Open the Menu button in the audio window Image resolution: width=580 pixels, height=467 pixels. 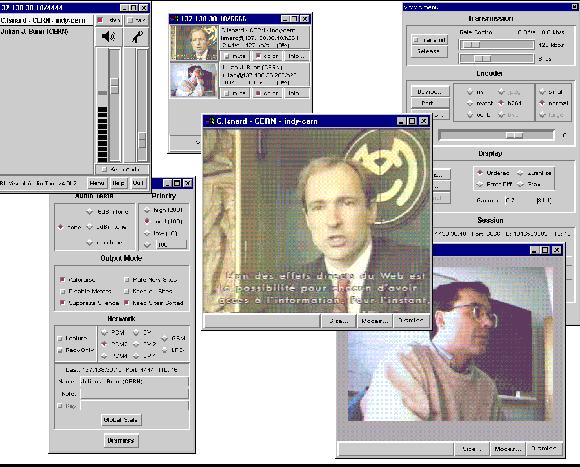click(x=97, y=183)
